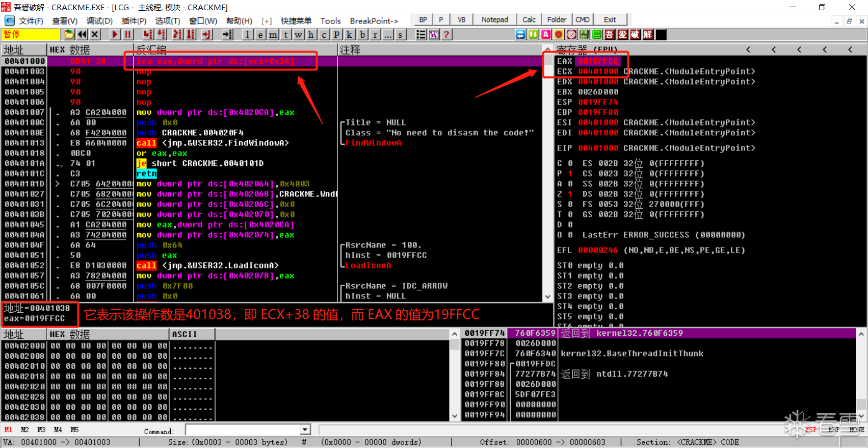This screenshot has width=868, height=448.
Task: Launch CMD from shortcut bar
Action: coord(583,20)
